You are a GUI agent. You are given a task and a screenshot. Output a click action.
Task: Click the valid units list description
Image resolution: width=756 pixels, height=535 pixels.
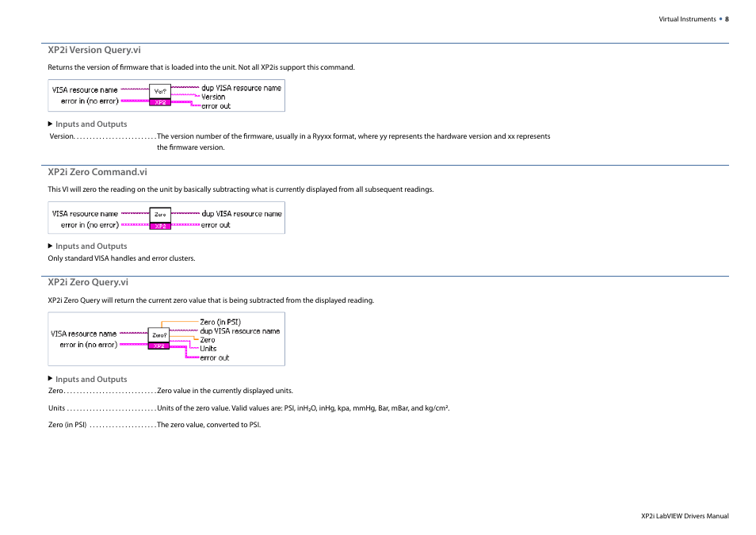click(x=304, y=408)
